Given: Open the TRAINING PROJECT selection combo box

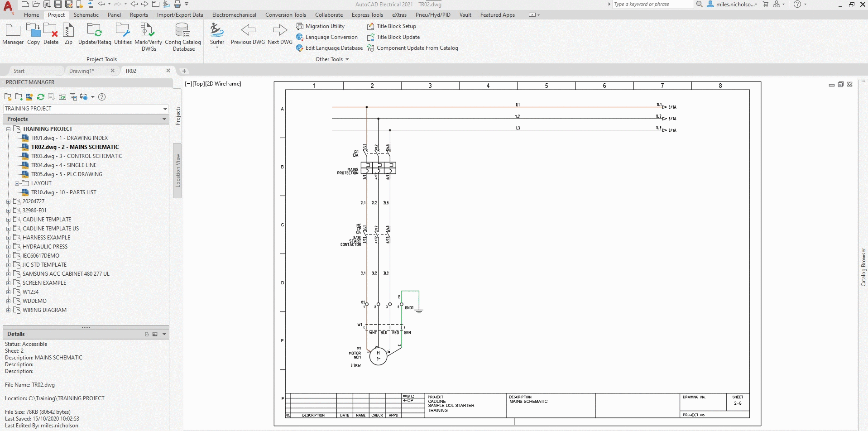Looking at the screenshot, I should [x=86, y=109].
